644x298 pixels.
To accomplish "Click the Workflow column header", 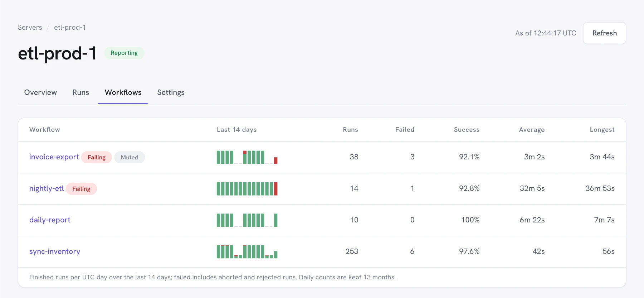I will pos(45,130).
